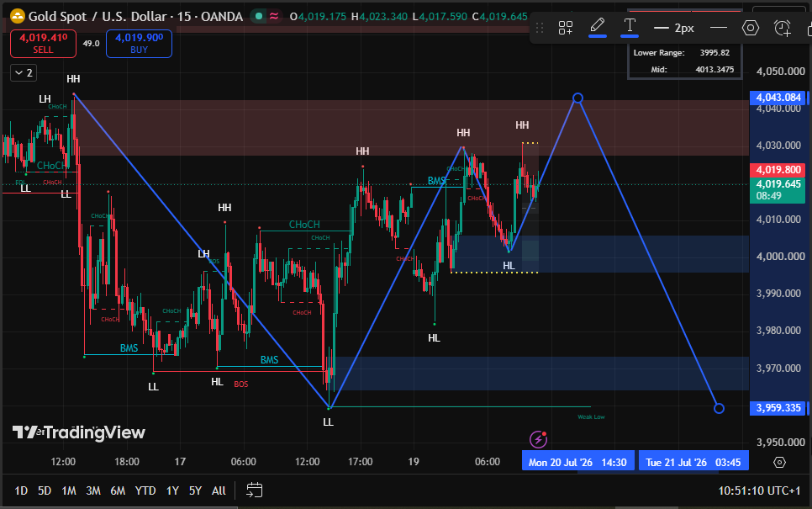Click the Mid 4013.3475 text
The height and width of the screenshot is (509, 812).
point(693,70)
